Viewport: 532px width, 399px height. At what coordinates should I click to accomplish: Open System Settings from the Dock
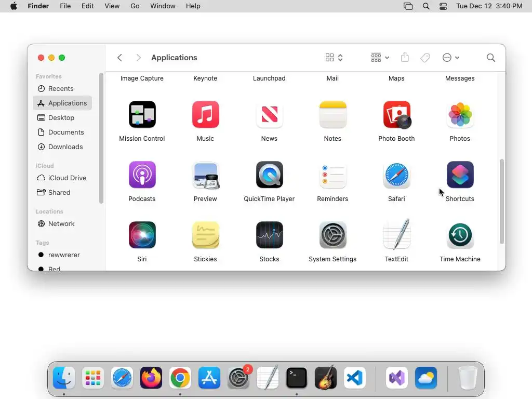point(238,378)
